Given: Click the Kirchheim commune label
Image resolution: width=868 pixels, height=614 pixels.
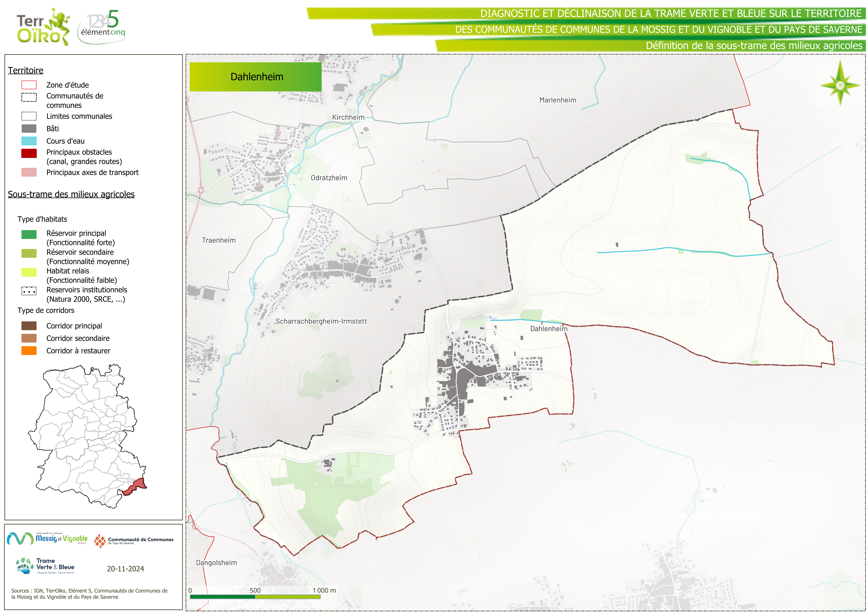Looking at the screenshot, I should point(348,117).
